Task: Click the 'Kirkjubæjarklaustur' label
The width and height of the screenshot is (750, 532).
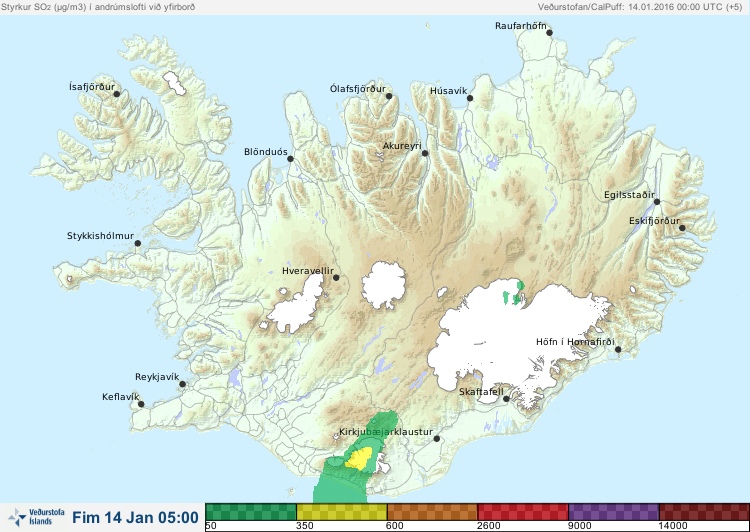Action: click(386, 432)
